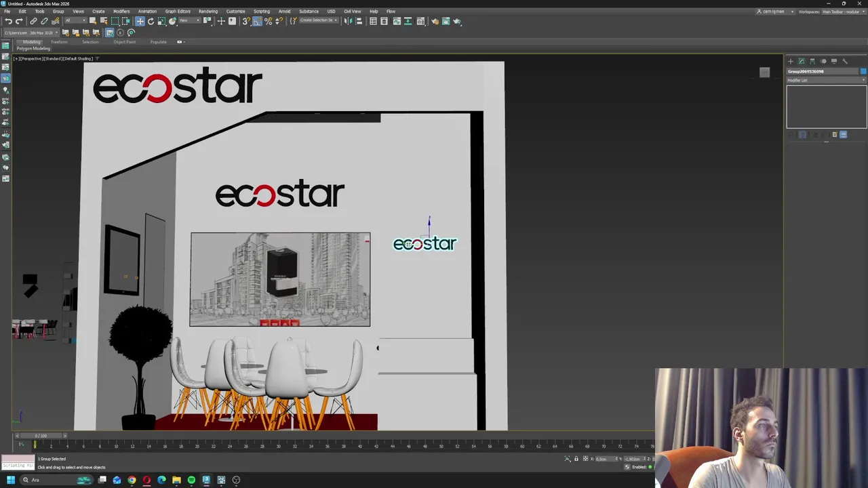Click the Undo arrow in the main toolbar
The width and height of the screenshot is (868, 488).
[x=8, y=21]
